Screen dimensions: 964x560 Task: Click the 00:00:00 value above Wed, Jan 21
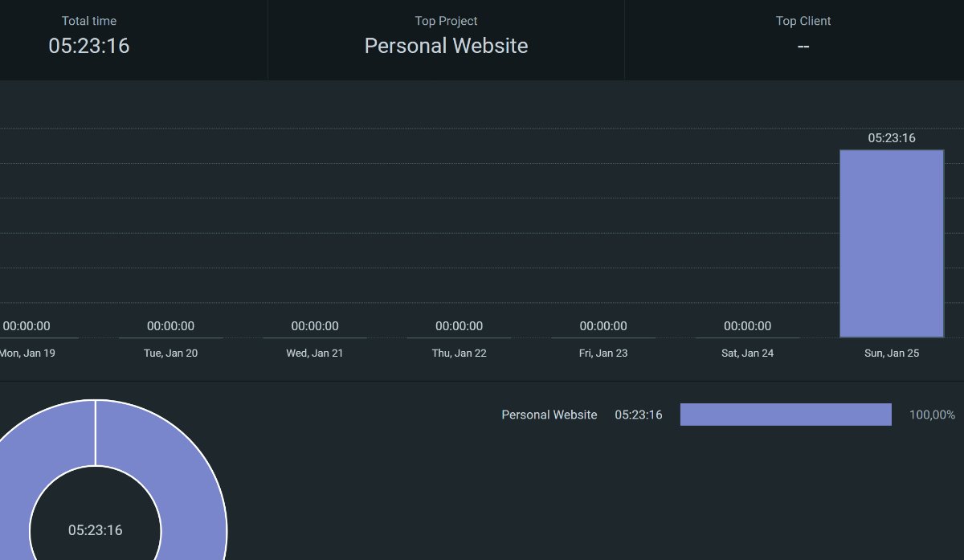point(314,326)
